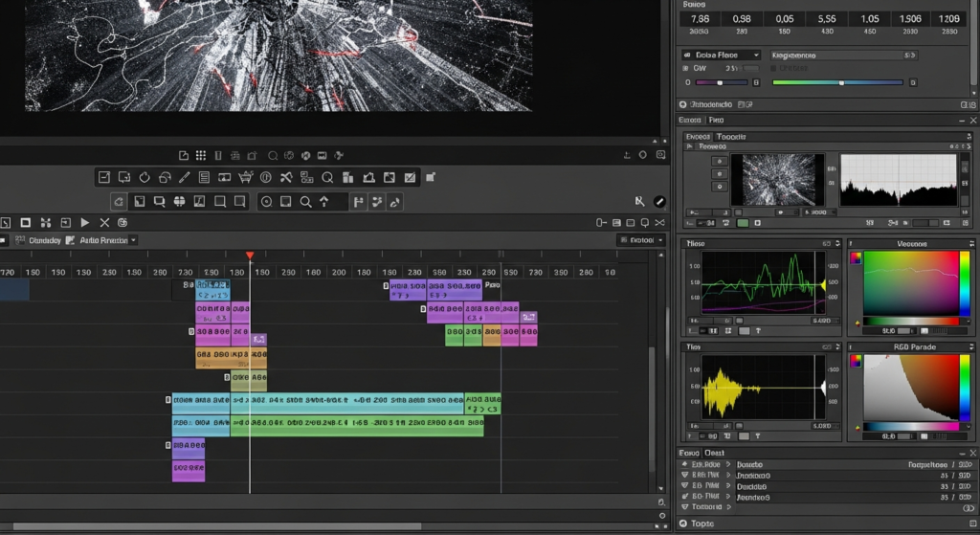Click the up arrow icon in the lower toolbar
Viewport: 980px width, 535px height.
tap(324, 202)
